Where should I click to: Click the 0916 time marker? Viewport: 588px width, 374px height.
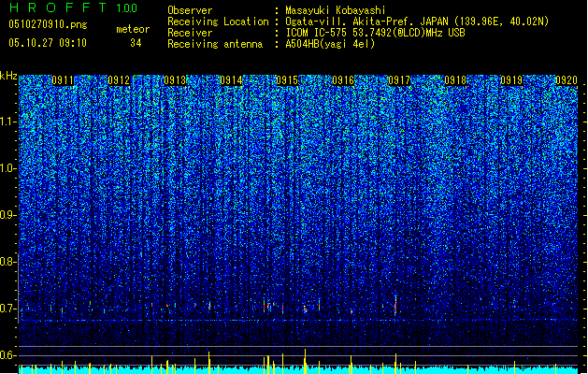coord(343,80)
